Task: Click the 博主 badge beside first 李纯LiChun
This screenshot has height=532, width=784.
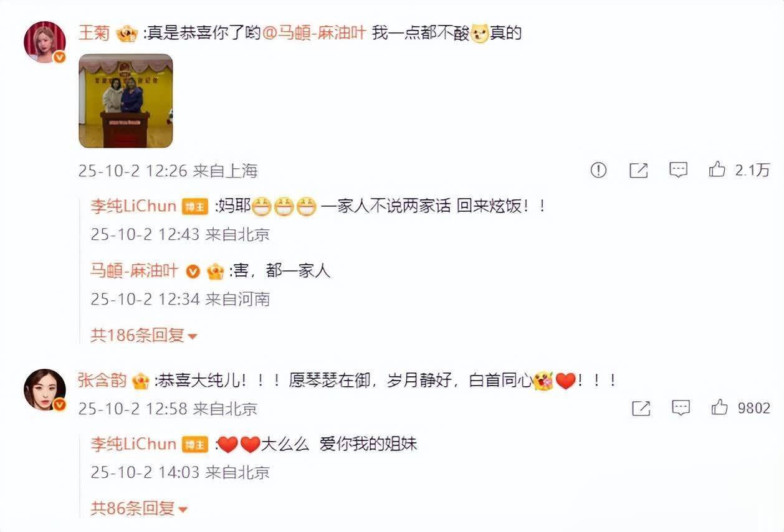Action: coord(194,207)
